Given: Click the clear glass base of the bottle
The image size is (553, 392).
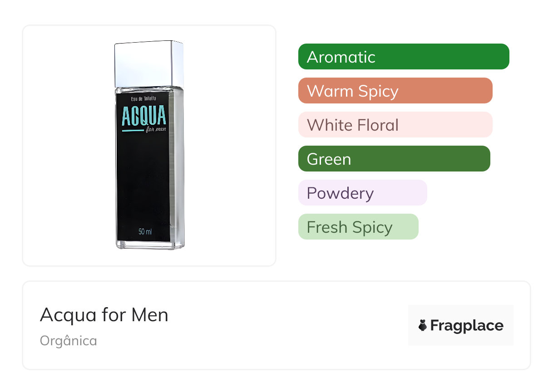Looking at the screenshot, I should [150, 245].
